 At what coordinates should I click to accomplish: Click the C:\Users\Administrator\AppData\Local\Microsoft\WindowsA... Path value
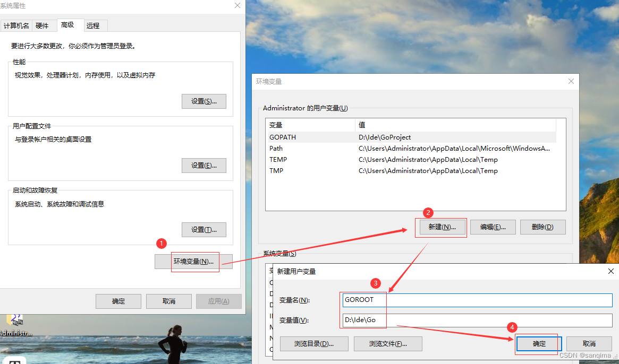tap(454, 148)
